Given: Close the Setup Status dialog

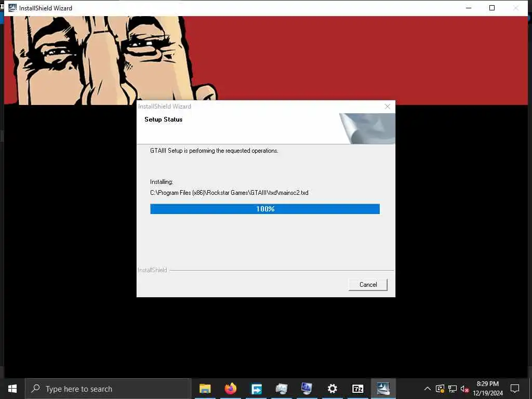Looking at the screenshot, I should click(x=388, y=107).
